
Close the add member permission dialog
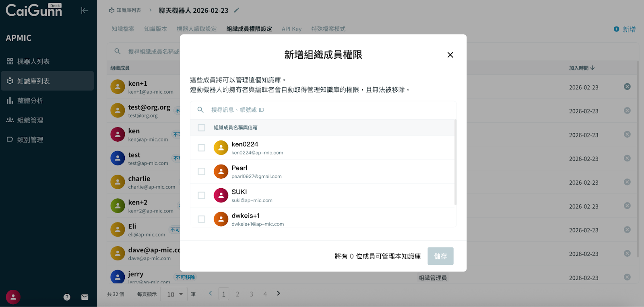click(450, 55)
